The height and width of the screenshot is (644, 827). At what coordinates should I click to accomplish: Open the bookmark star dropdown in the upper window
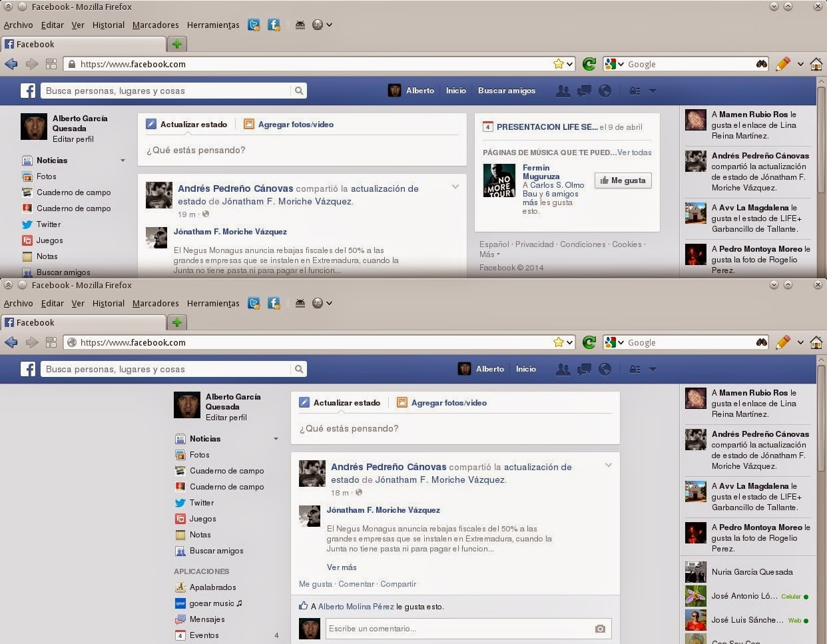tap(569, 65)
